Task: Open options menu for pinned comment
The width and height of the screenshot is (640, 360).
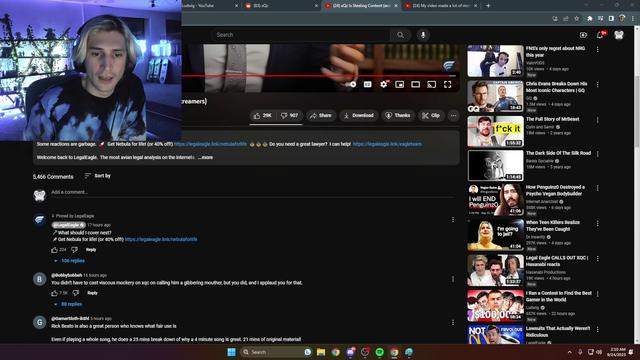Action: pos(453,220)
